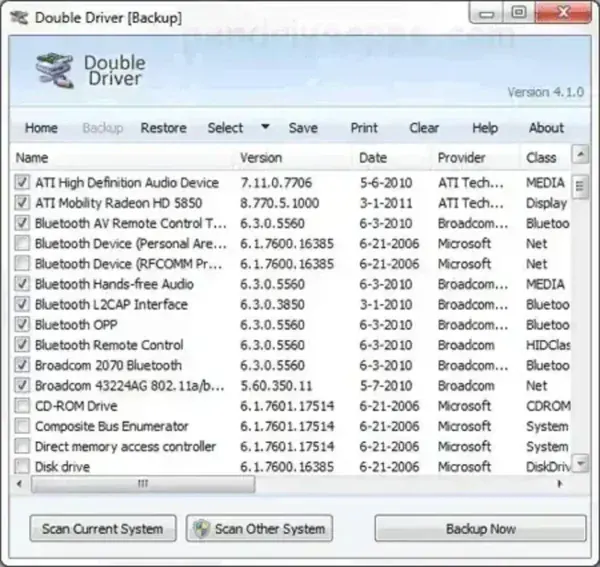Screen dimensions: 600x567
Task: Sort drivers by the Provider column header
Action: coord(476,158)
